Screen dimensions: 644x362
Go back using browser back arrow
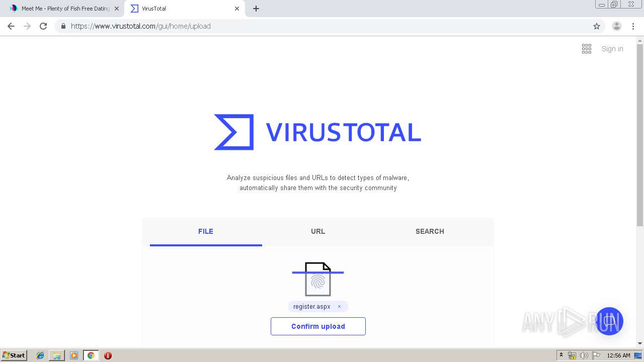coord(11,26)
